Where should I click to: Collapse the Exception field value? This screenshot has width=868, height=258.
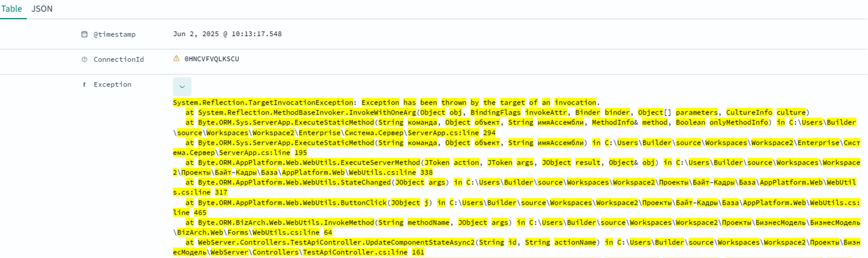click(182, 87)
